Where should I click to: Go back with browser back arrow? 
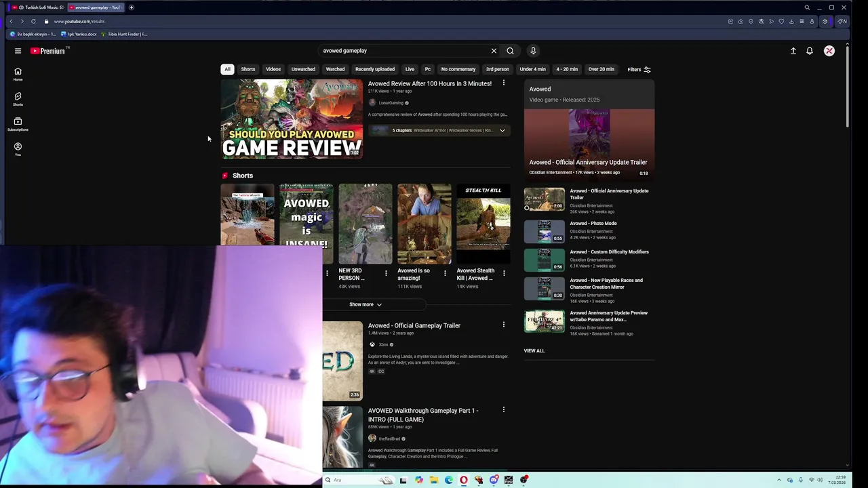tap(11, 21)
